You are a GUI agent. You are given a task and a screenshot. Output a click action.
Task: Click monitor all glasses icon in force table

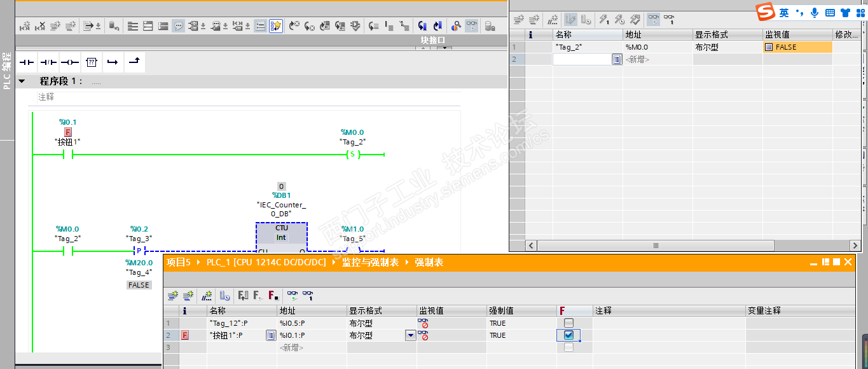point(292,295)
